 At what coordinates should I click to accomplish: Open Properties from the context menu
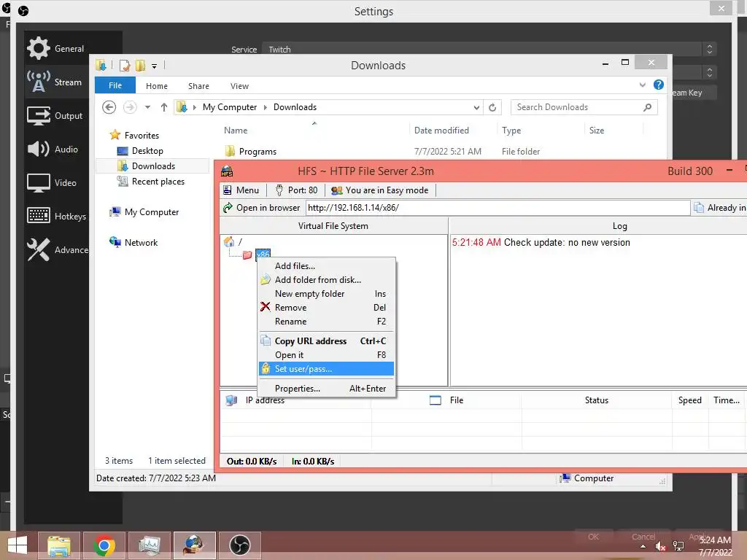click(326, 388)
